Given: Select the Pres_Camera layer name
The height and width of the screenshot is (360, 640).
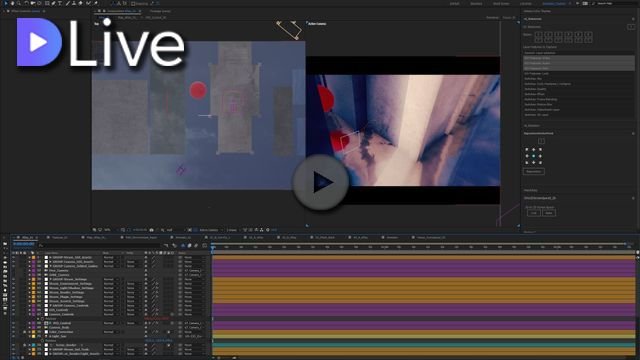Looking at the screenshot, I should [x=60, y=270].
